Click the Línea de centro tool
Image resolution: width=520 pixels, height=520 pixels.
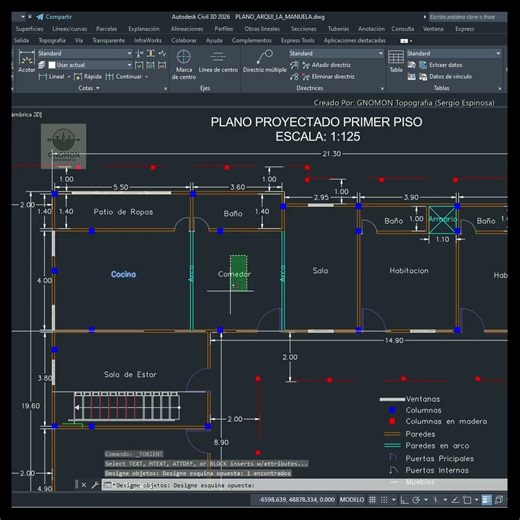coord(218,61)
